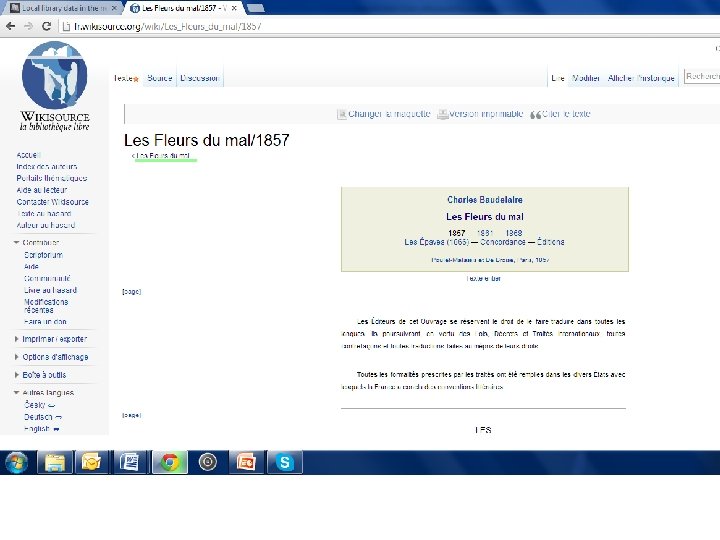Open the 1868 edition link
Screen dimensions: 720x540
[514, 233]
